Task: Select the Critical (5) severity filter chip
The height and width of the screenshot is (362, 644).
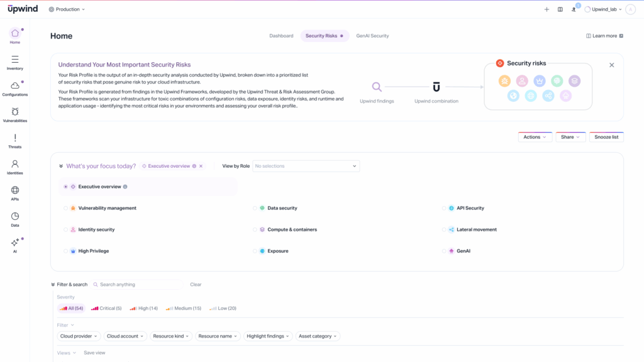Action: [x=107, y=308]
